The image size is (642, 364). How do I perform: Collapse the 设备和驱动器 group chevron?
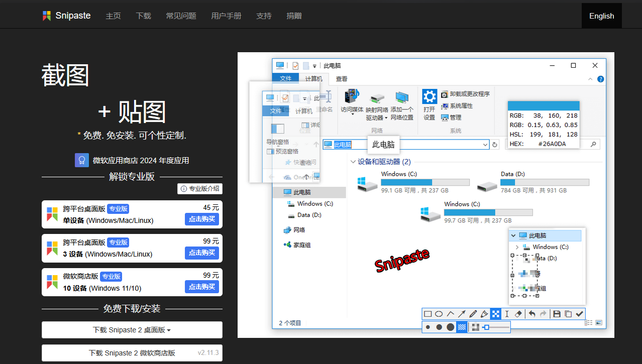point(353,162)
